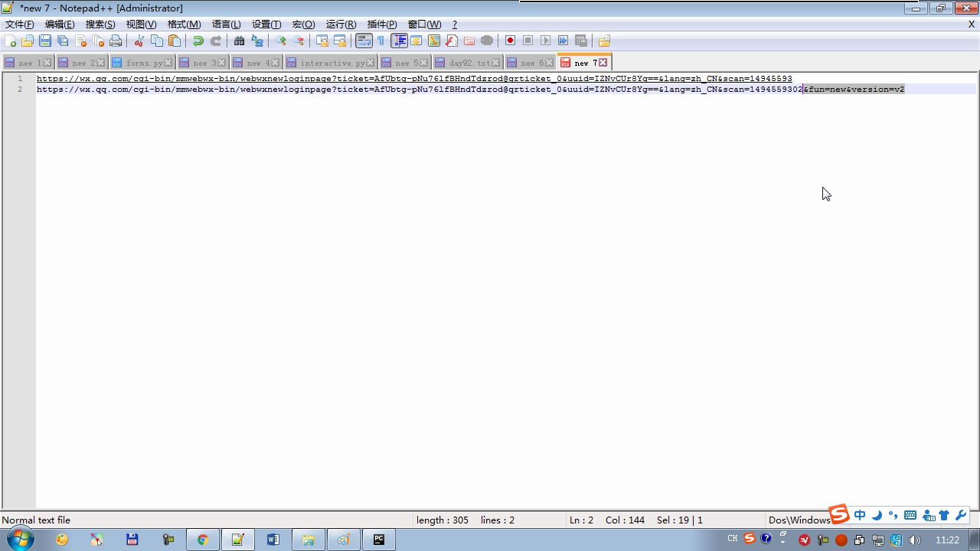980x551 pixels.
Task: Click the Copy toolbar icon
Action: point(157,41)
